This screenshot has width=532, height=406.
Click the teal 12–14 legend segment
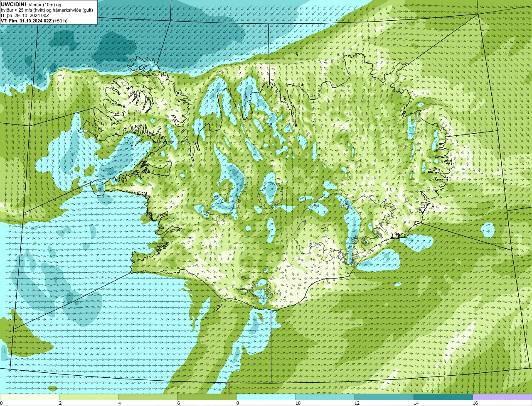tap(384, 397)
